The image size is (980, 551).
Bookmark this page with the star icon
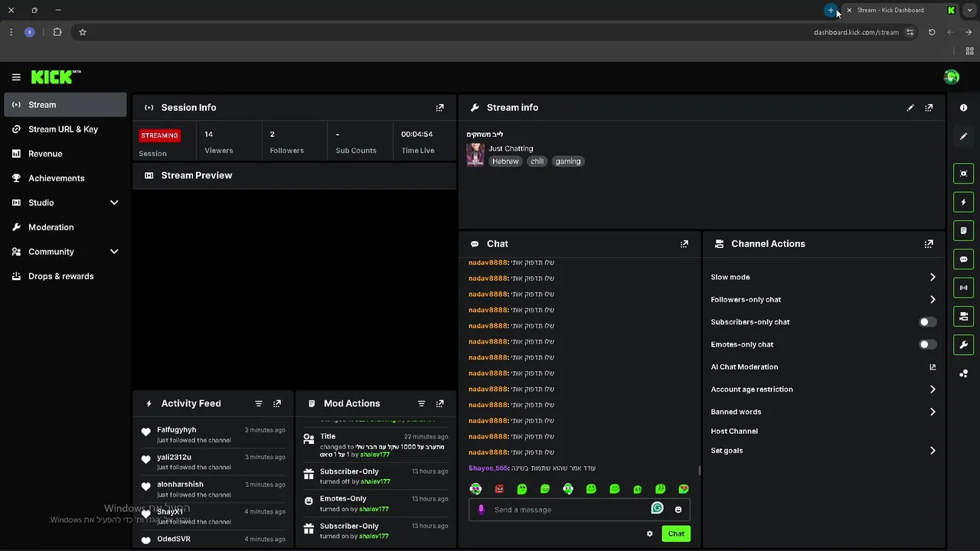point(83,32)
